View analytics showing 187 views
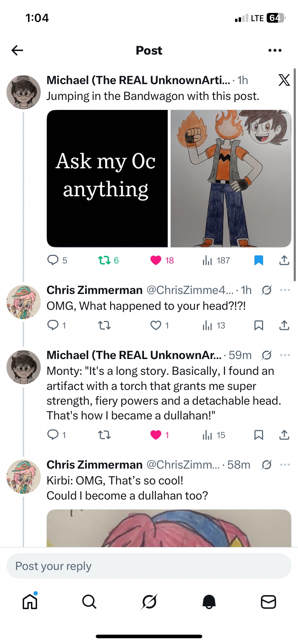The width and height of the screenshot is (298, 644). [207, 260]
